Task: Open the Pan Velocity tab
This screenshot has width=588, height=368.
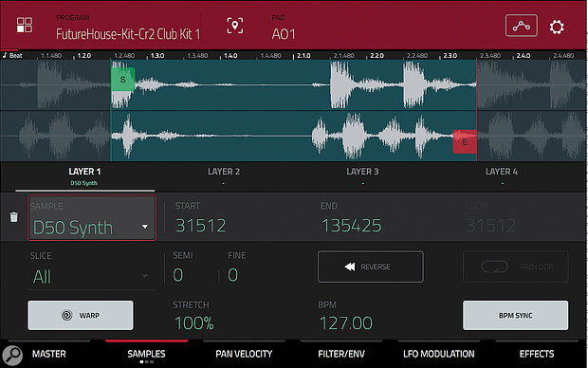Action: pyautogui.click(x=244, y=354)
